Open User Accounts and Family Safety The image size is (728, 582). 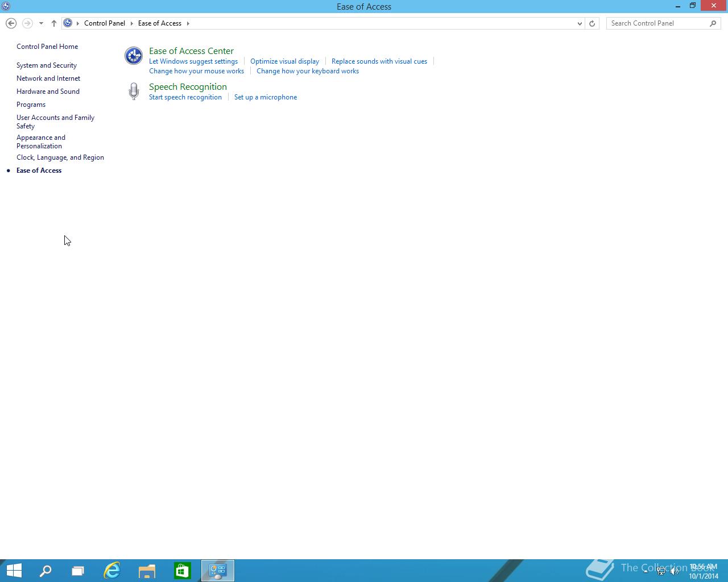[55, 122]
